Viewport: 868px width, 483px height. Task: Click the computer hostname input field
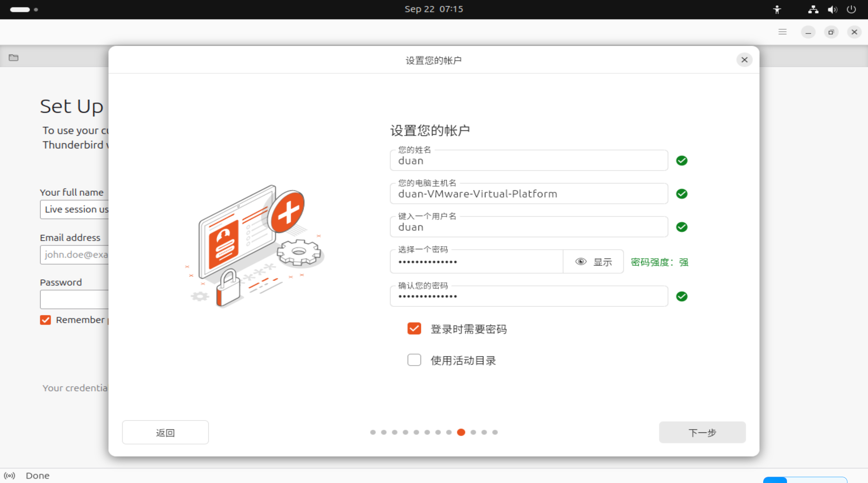[x=528, y=194]
